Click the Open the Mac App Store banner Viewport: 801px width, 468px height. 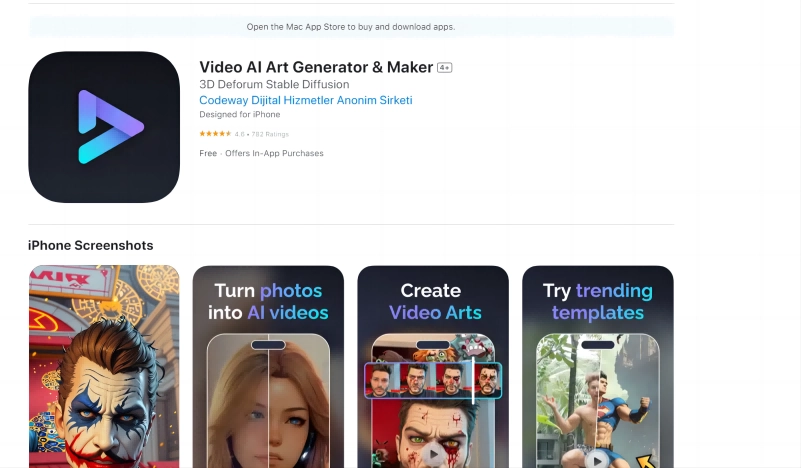351,27
